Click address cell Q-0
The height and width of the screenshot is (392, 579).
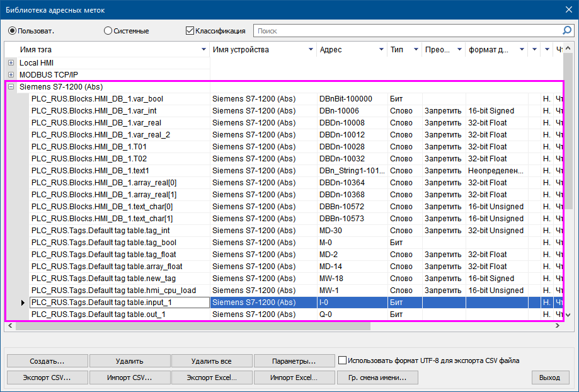tap(352, 314)
